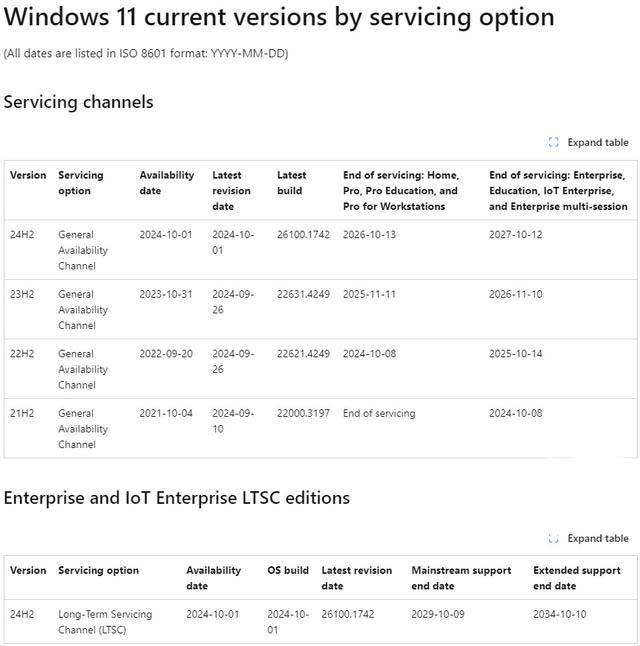
Task: Click the Windows 11 current versions page title
Action: click(279, 17)
